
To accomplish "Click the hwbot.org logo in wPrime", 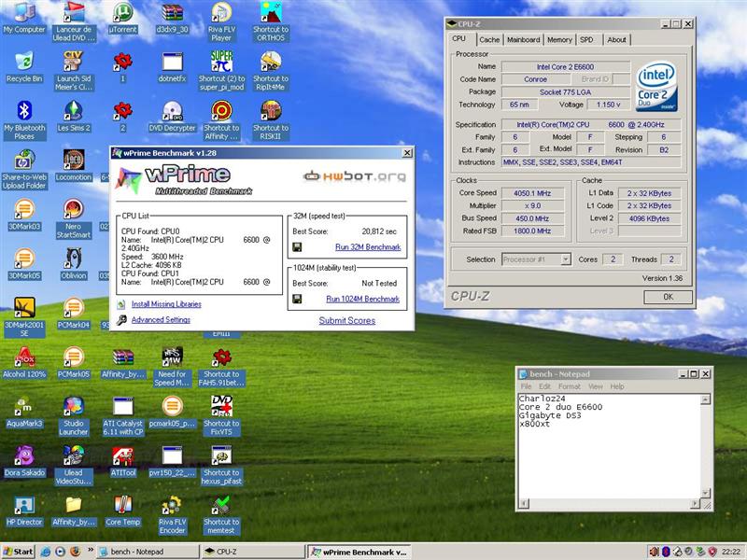I will (355, 176).
